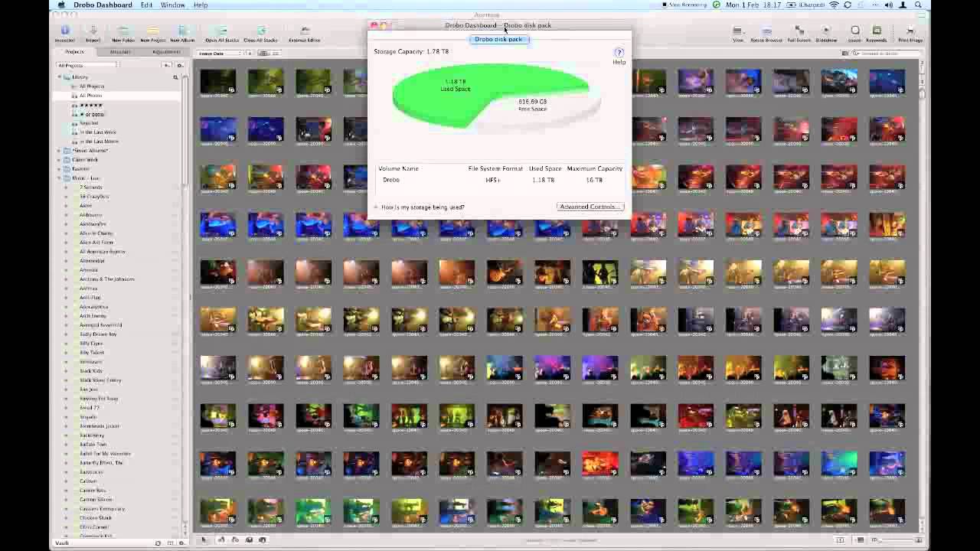
Task: Switch to the Adjustments tab
Action: coord(166,52)
